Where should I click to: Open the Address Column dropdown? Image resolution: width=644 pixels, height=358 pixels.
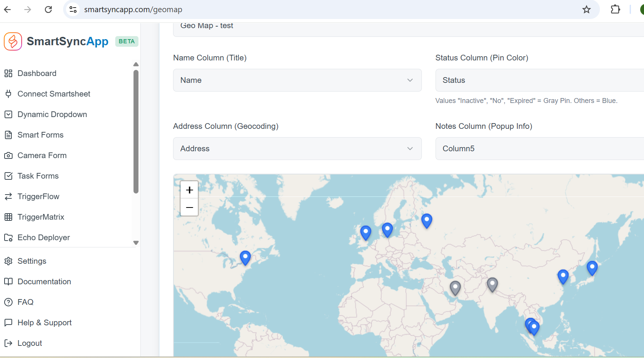[x=297, y=149]
